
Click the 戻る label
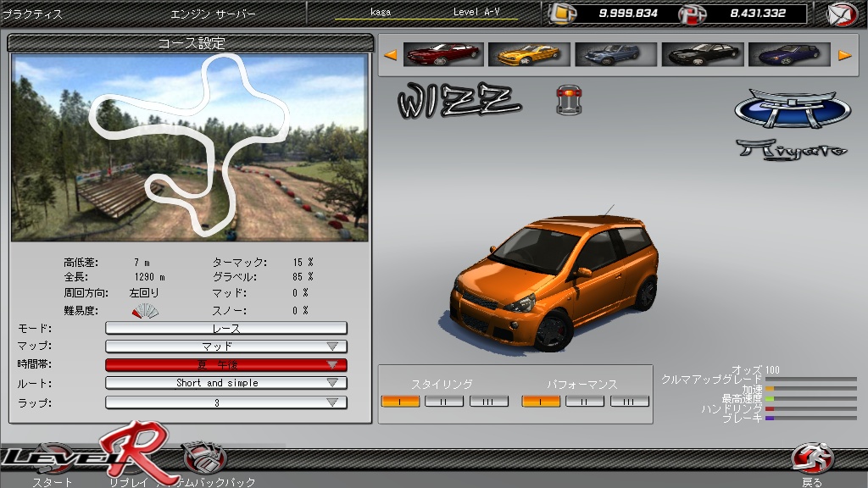tap(811, 482)
